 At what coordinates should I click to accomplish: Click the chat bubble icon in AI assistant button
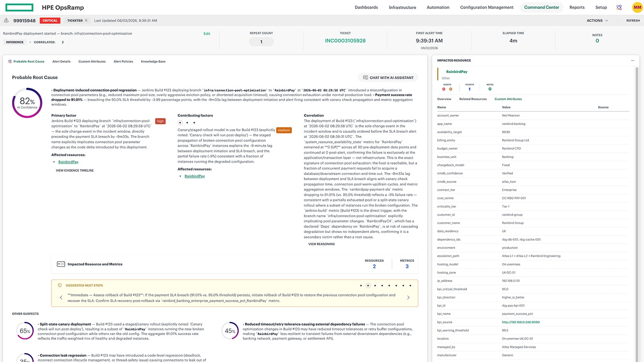click(365, 78)
